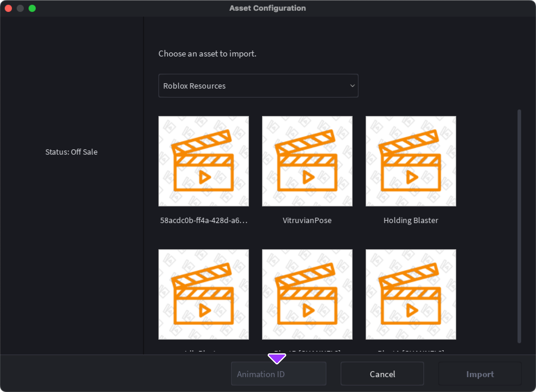Viewport: 536px width, 392px height.
Task: Open the Roblox Resources dropdown
Action: coord(258,86)
